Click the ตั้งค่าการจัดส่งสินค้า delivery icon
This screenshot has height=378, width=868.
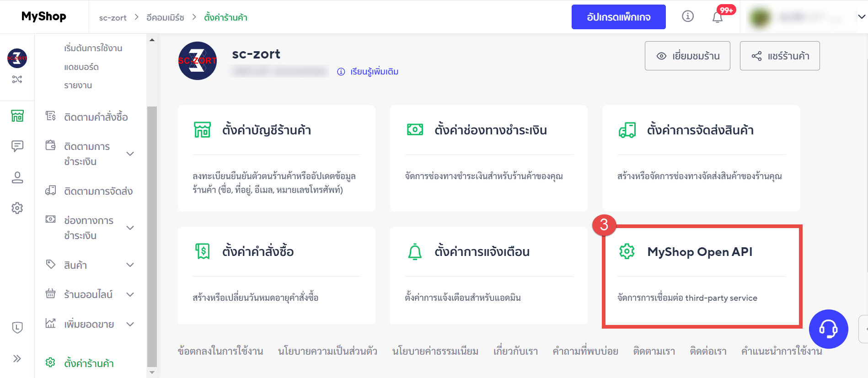tap(627, 130)
